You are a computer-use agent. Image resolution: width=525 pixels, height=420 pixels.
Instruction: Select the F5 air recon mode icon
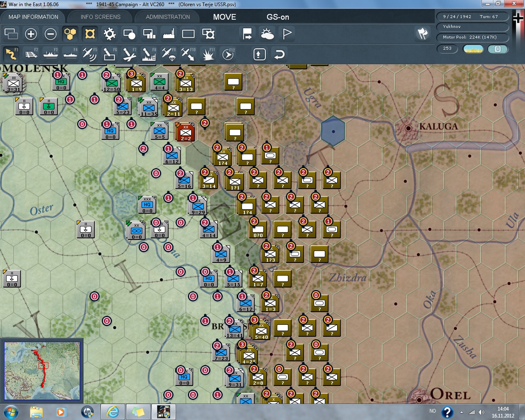90,54
